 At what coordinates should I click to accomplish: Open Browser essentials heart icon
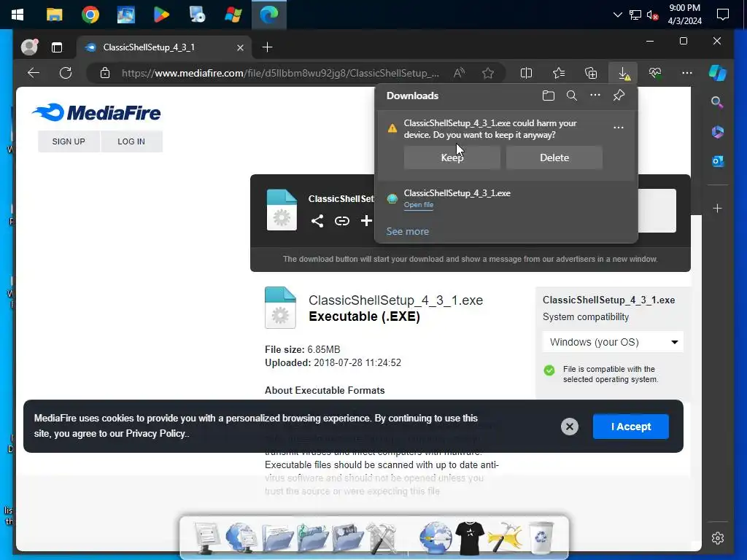click(655, 73)
